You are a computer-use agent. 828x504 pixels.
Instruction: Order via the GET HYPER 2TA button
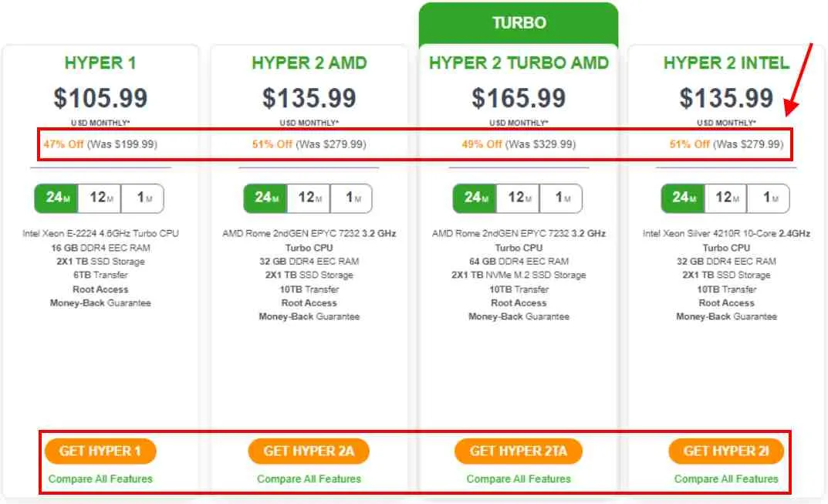pos(519,452)
